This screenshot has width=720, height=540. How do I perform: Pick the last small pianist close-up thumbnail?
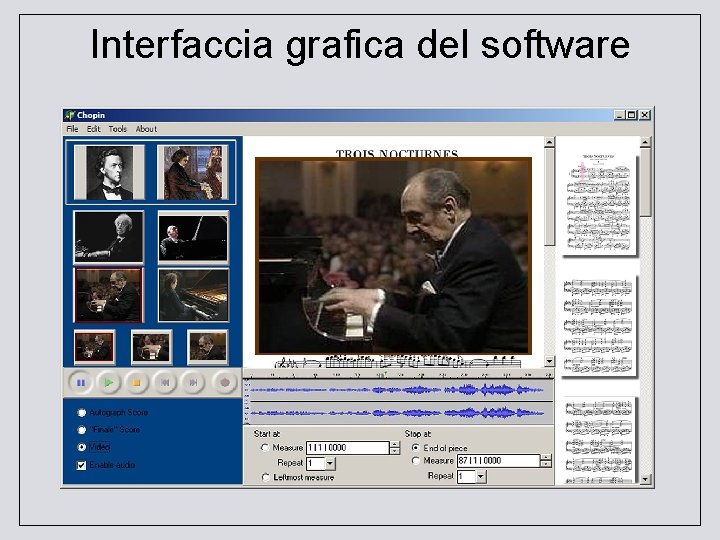(208, 347)
